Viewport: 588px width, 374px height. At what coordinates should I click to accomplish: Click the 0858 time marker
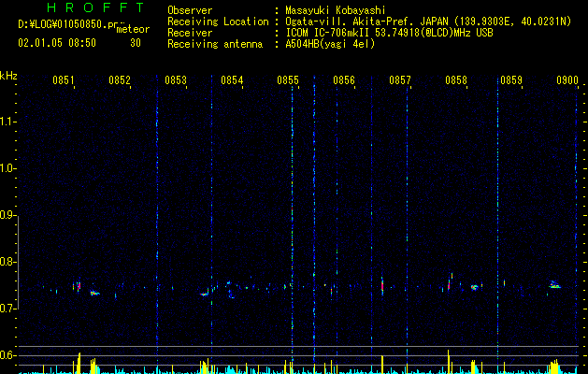(x=456, y=80)
